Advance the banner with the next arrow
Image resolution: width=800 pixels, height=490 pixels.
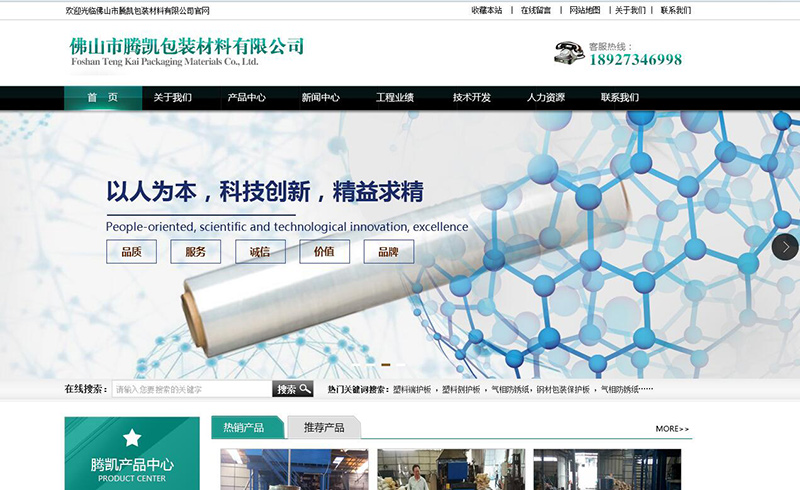786,247
